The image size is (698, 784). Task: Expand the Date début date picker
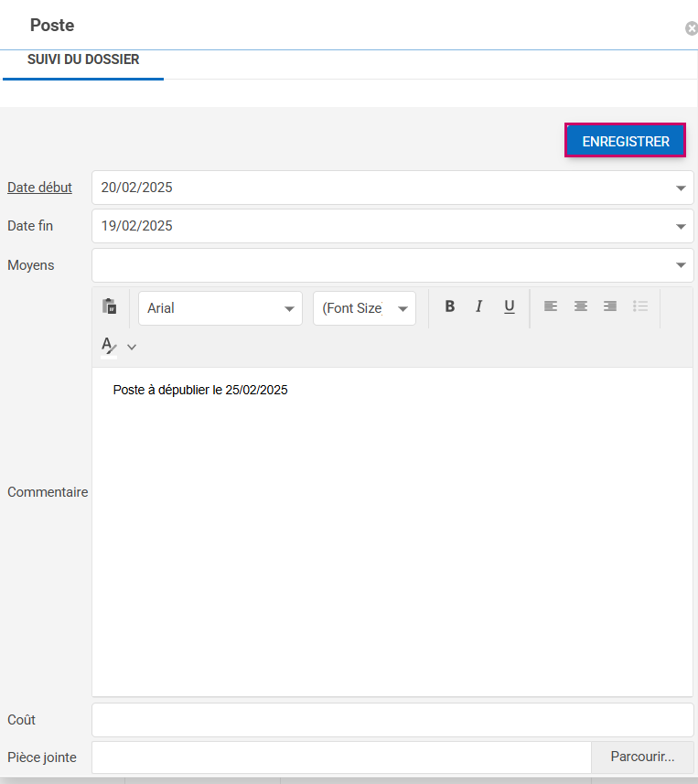680,188
